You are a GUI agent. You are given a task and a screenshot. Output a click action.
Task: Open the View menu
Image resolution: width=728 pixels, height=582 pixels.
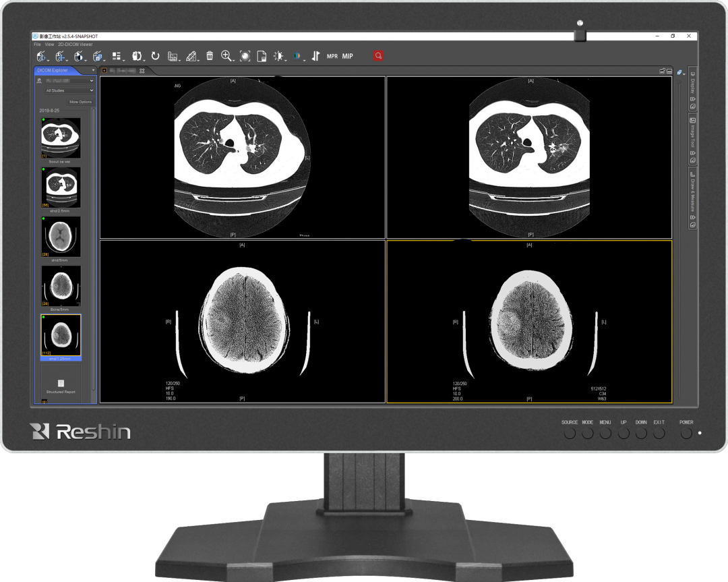pyautogui.click(x=49, y=45)
